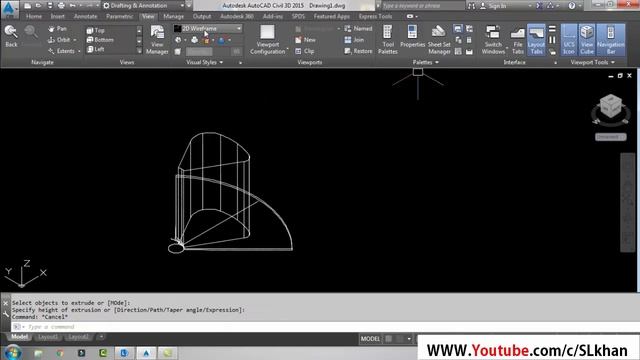Open the Extents zoom dropdown arrow
The height and width of the screenshot is (360, 640).
point(79,51)
